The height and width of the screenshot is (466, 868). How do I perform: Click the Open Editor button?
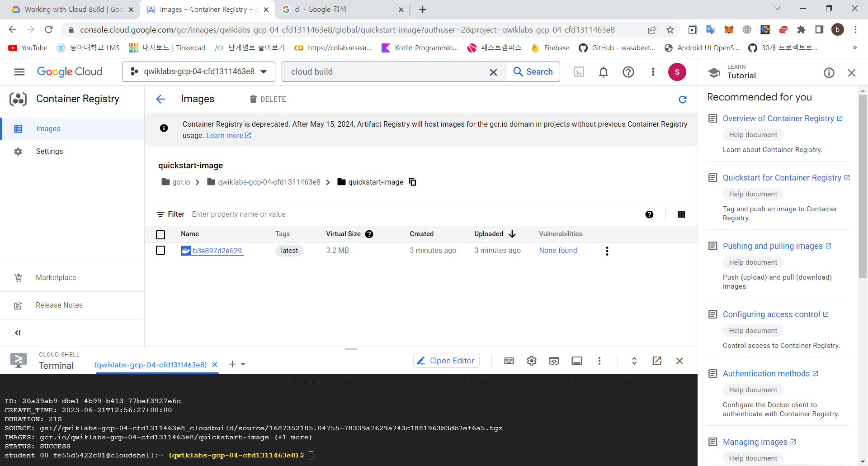click(x=446, y=361)
